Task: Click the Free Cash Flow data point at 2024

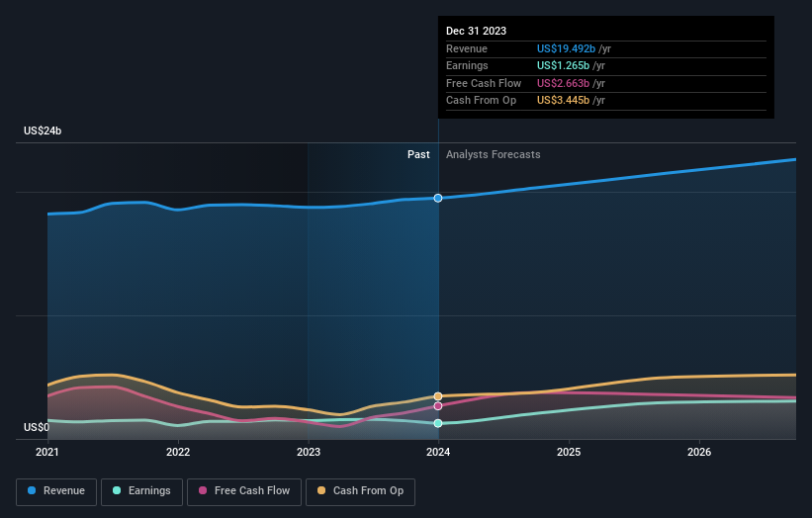Action: 438,406
